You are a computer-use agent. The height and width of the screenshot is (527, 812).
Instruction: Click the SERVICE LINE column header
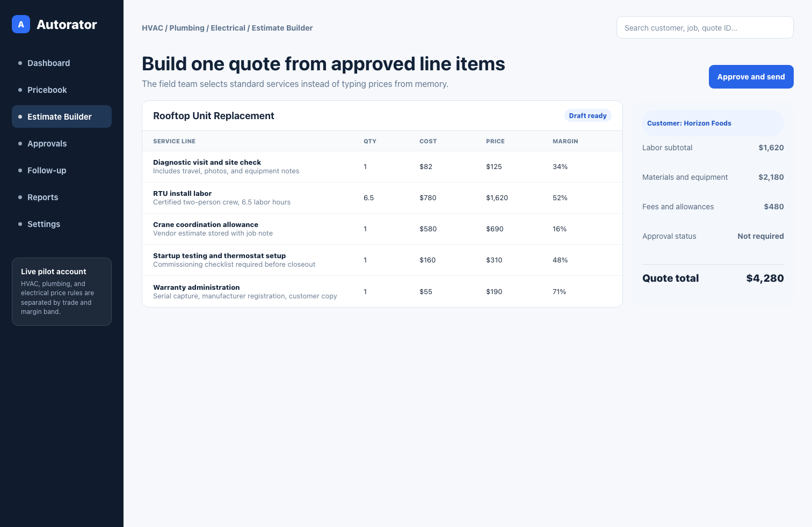point(174,141)
